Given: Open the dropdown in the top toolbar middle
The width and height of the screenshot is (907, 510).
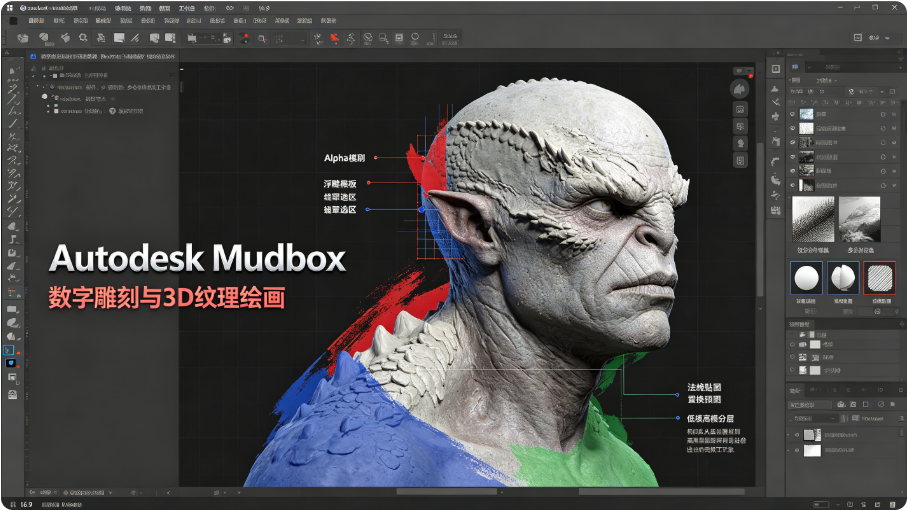Looking at the screenshot, I should 303,39.
